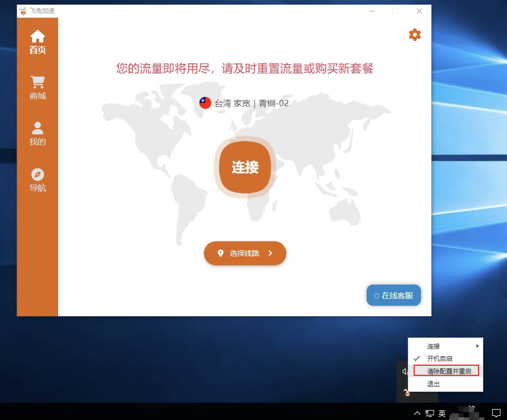The image size is (507, 420).
Task: Click the 台湾 家宽 | 青铜-02 server label
Action: point(251,103)
